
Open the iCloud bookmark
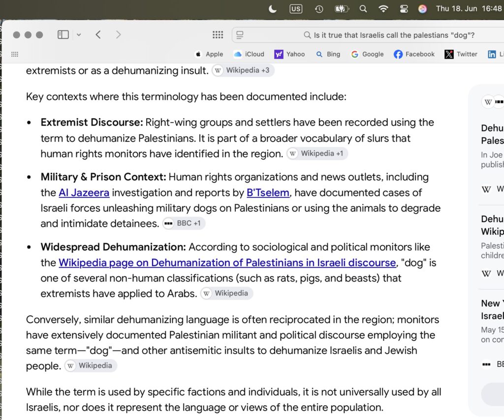249,54
